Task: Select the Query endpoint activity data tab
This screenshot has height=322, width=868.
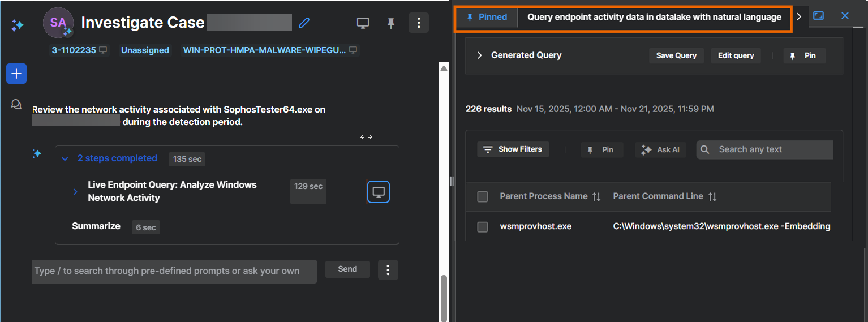Action: (x=654, y=17)
